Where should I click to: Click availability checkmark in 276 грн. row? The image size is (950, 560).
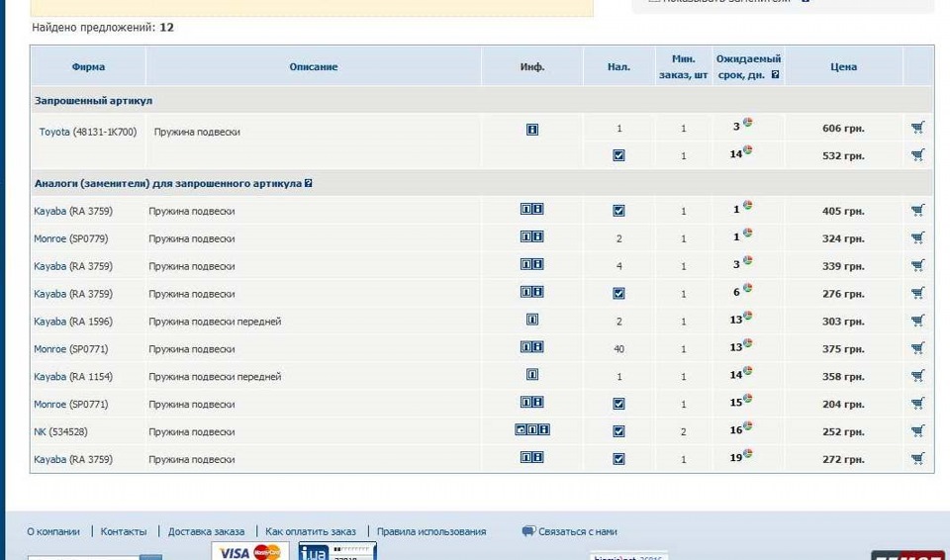(618, 293)
